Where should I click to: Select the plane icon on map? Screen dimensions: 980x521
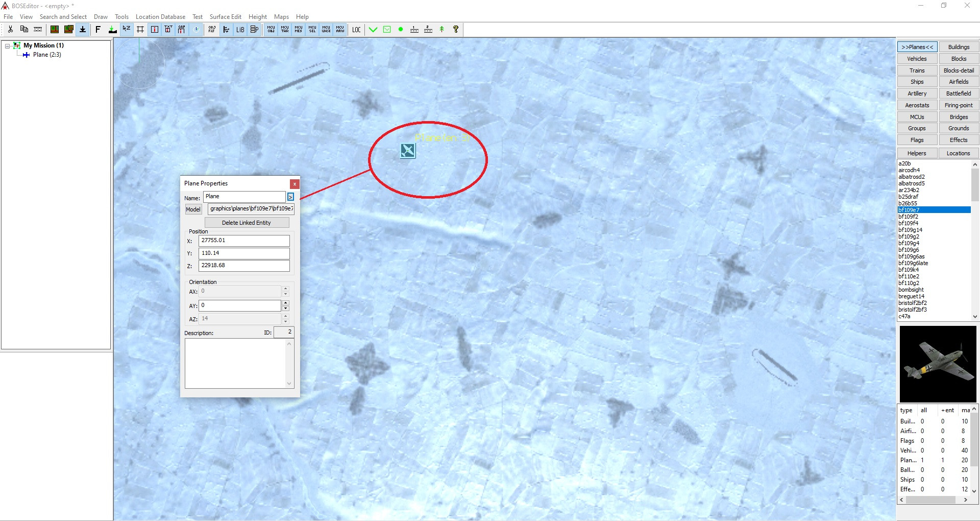pyautogui.click(x=408, y=150)
